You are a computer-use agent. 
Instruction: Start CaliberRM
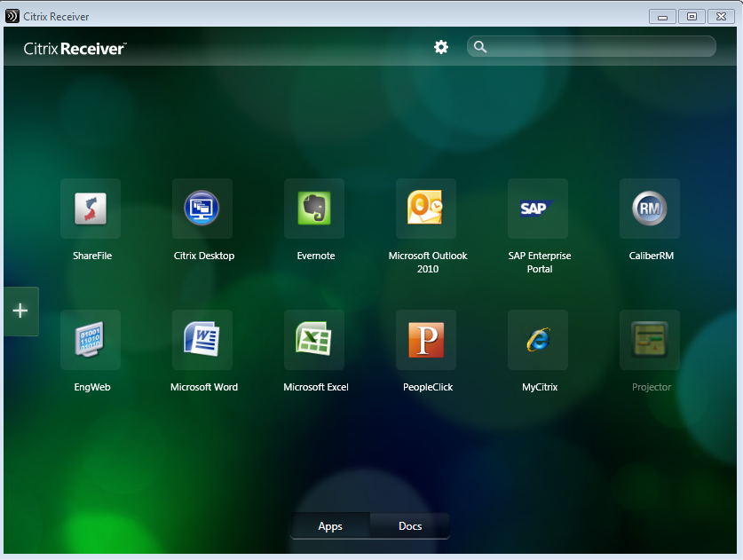pos(650,209)
